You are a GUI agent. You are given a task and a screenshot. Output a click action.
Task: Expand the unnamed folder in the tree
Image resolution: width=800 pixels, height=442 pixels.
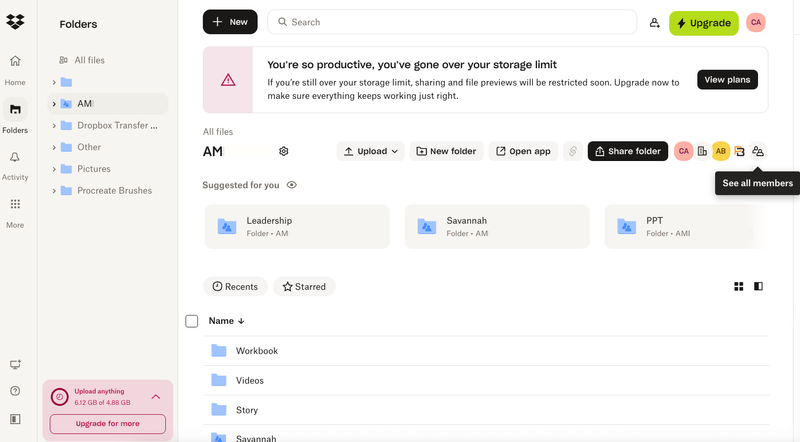[x=54, y=82]
